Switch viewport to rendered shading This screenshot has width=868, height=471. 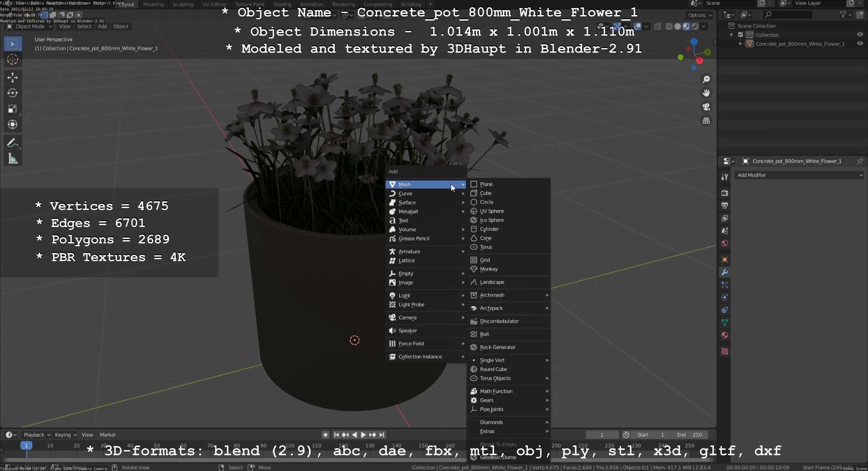[x=695, y=26]
